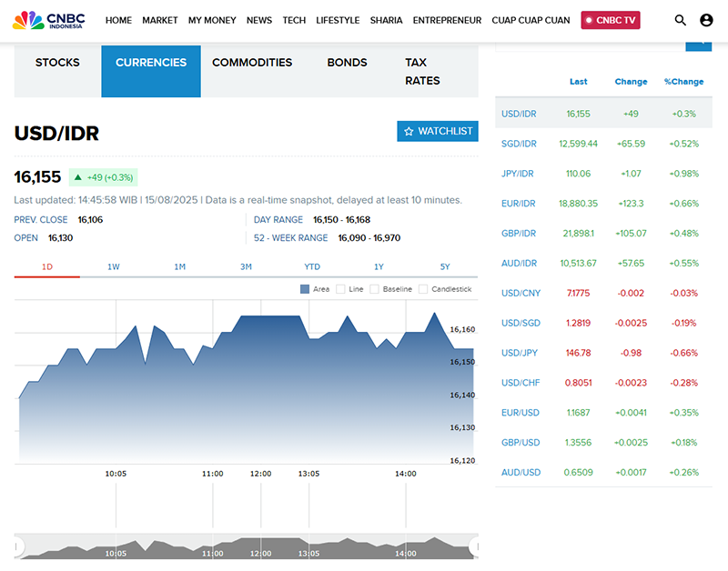Enable the Line chart checkbox
728x571 pixels.
click(340, 289)
